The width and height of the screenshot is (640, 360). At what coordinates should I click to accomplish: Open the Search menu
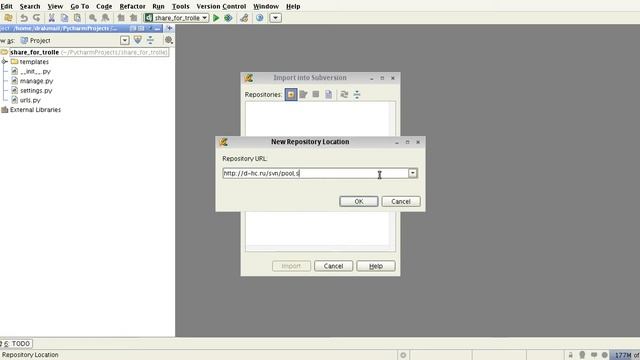[x=30, y=7]
